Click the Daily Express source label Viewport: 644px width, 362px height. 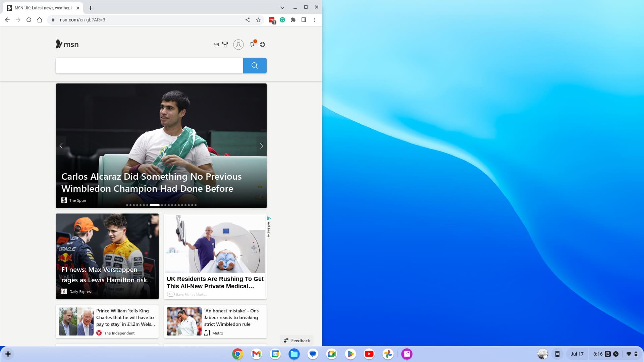81,292
